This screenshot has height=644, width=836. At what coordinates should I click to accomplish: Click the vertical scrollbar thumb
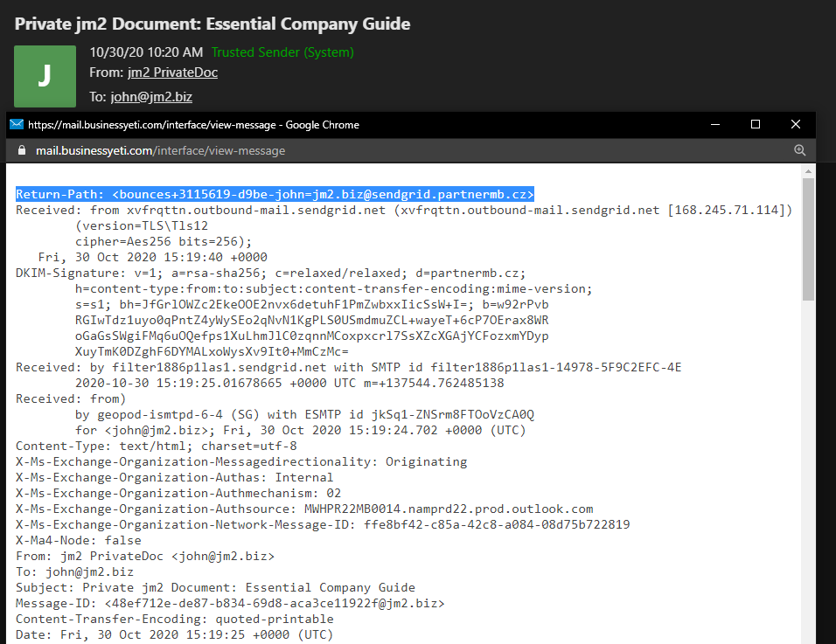pos(809,240)
